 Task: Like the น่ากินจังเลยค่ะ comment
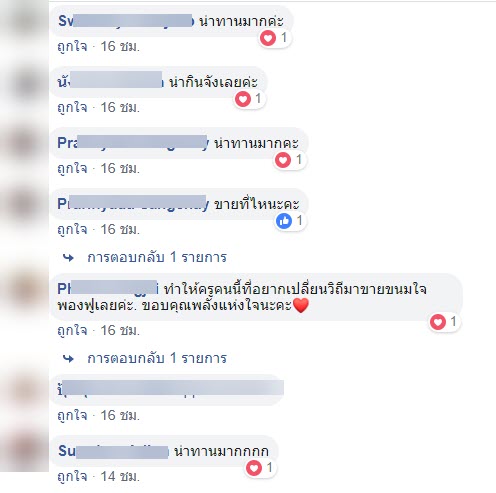click(72, 107)
